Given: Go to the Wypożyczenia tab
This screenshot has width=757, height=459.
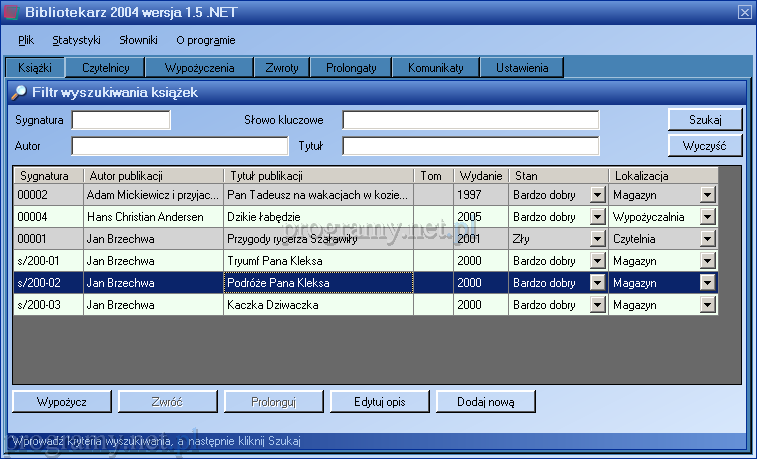Looking at the screenshot, I should click(x=198, y=68).
